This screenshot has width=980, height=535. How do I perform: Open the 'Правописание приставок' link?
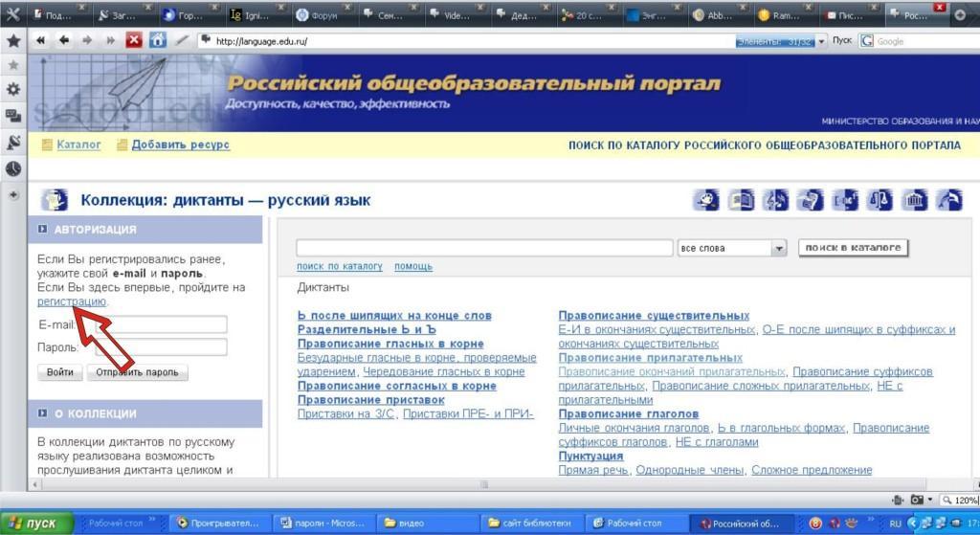371,399
